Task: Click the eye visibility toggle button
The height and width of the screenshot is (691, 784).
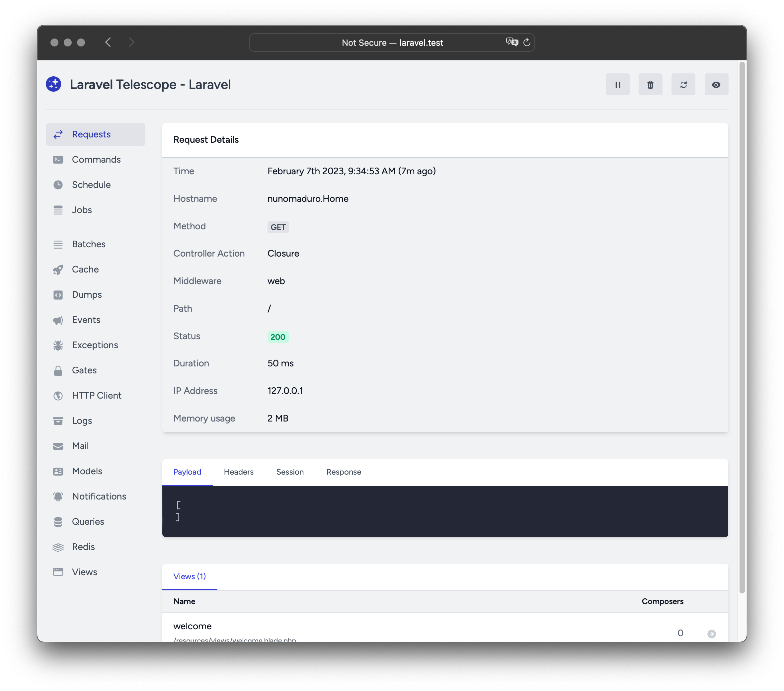Action: (x=717, y=84)
